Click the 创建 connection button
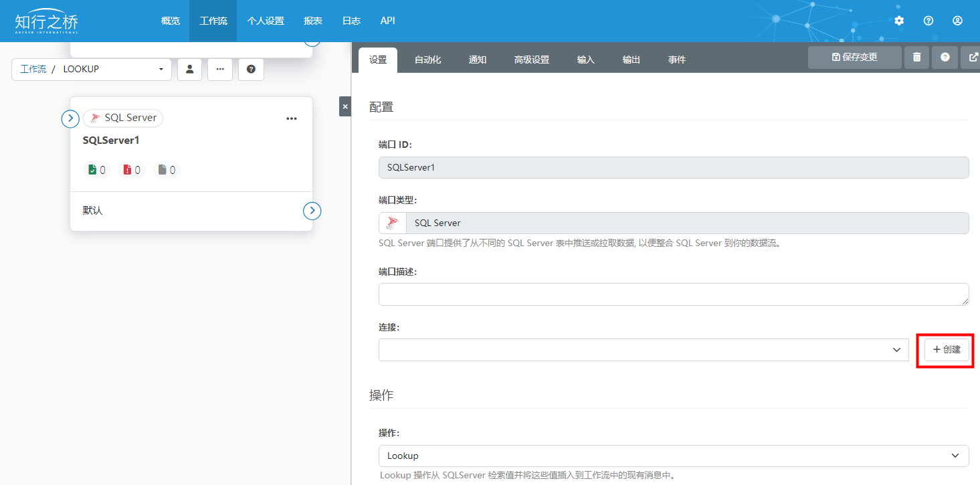Image resolution: width=980 pixels, height=485 pixels. click(x=946, y=350)
